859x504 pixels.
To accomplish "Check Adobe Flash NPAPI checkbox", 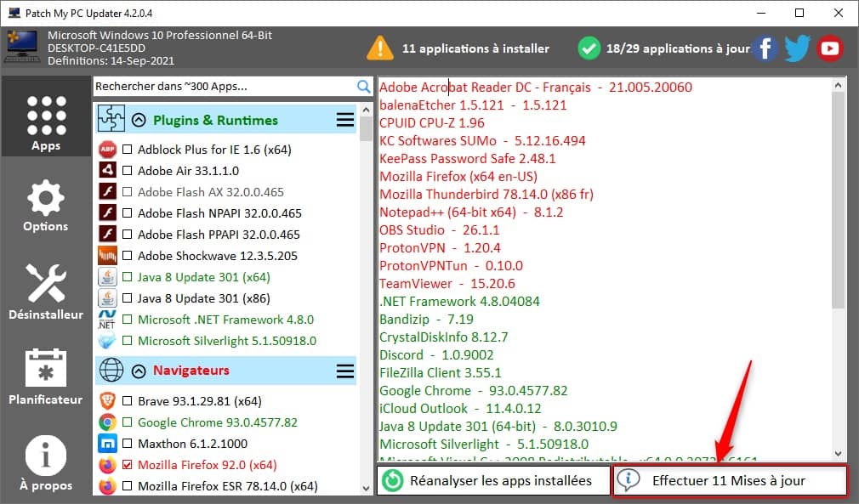I will [x=127, y=212].
